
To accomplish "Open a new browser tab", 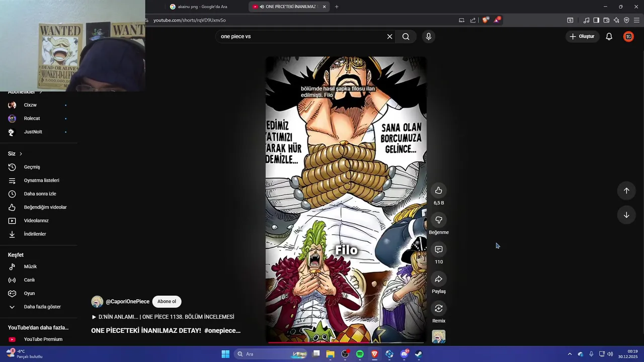I will coord(337,7).
